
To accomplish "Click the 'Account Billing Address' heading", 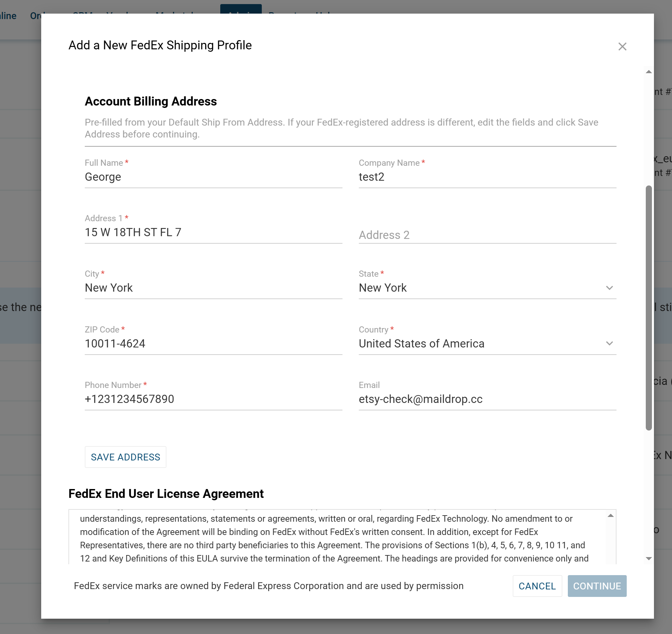I will point(151,101).
